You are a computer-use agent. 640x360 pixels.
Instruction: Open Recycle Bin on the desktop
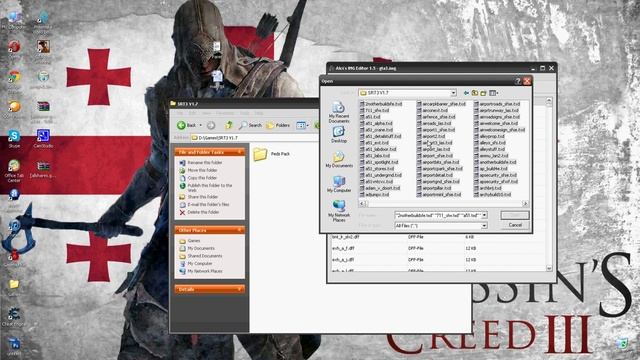622,342
